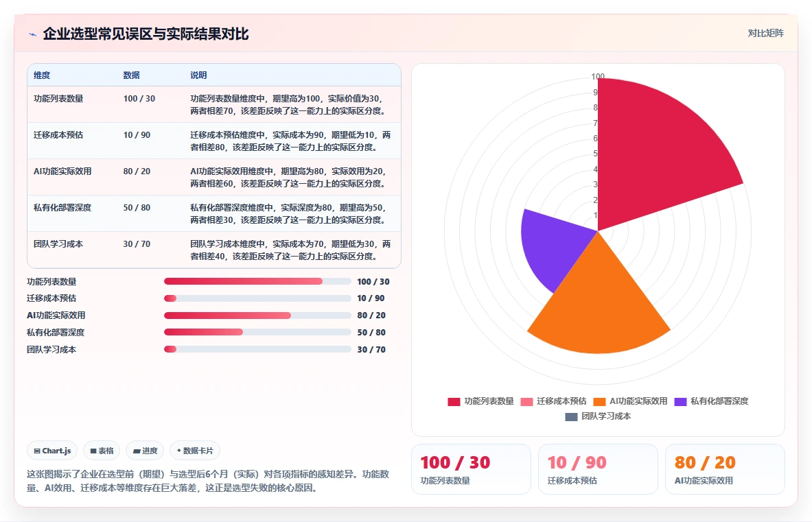
Task: Click the description text for 迁移成本预估 row
Action: click(290, 141)
